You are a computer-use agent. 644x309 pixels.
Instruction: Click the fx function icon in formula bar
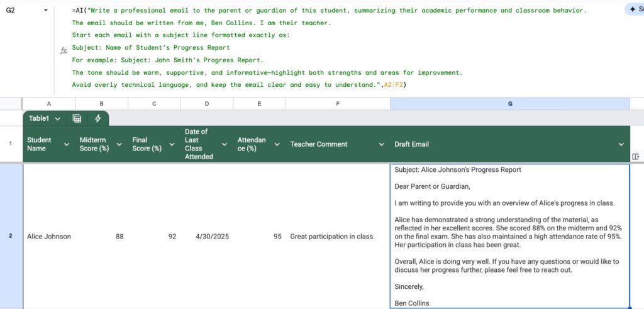[x=64, y=50]
